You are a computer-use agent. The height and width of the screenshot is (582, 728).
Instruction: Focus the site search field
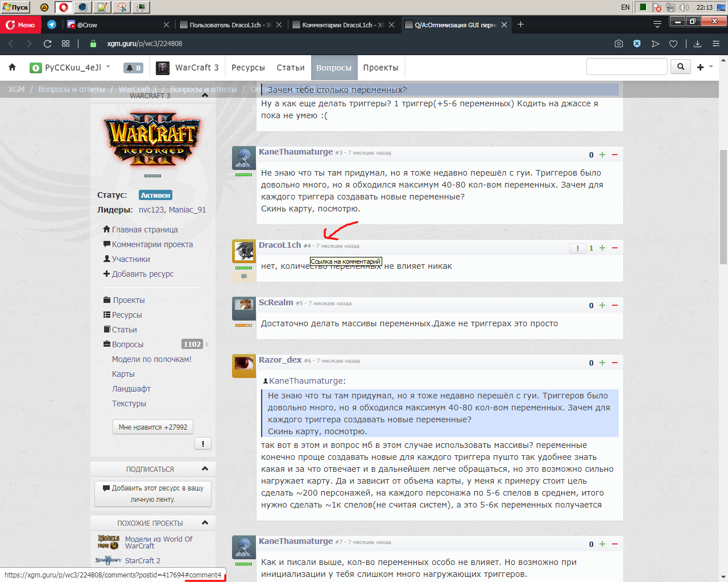pyautogui.click(x=627, y=67)
